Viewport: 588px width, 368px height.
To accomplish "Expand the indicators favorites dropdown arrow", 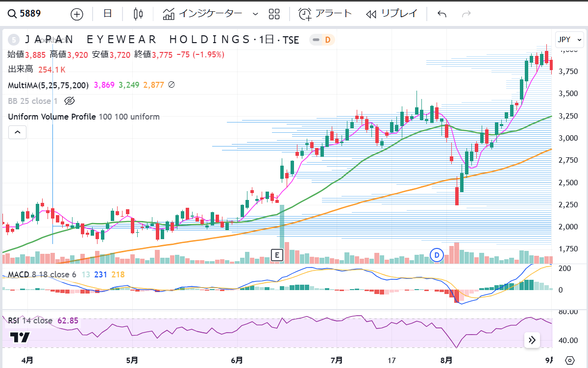I will click(x=255, y=14).
